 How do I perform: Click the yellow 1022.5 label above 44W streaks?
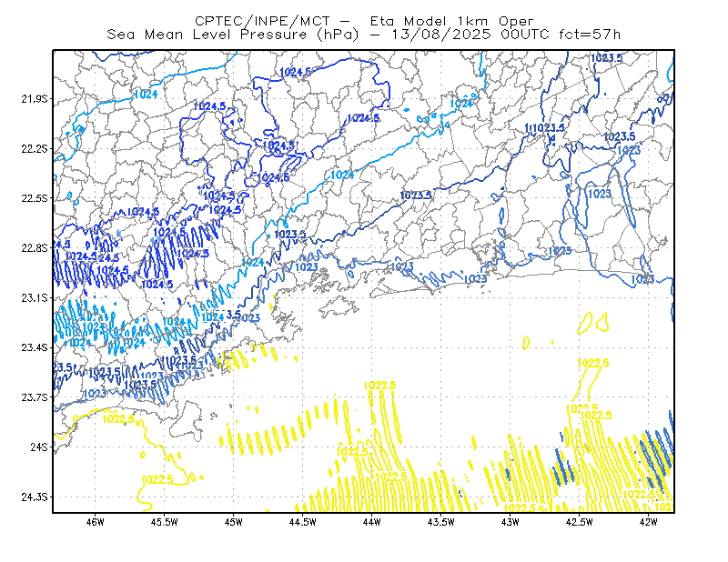[x=379, y=386]
